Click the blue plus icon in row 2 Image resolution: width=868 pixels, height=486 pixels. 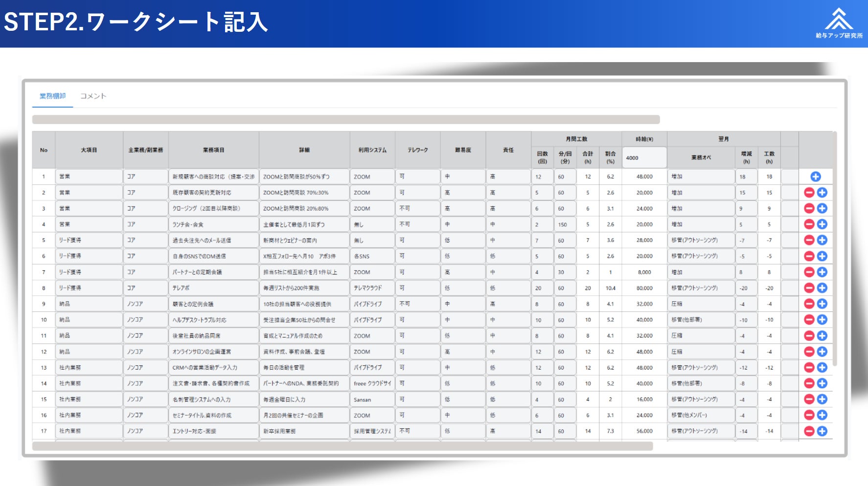(x=822, y=193)
